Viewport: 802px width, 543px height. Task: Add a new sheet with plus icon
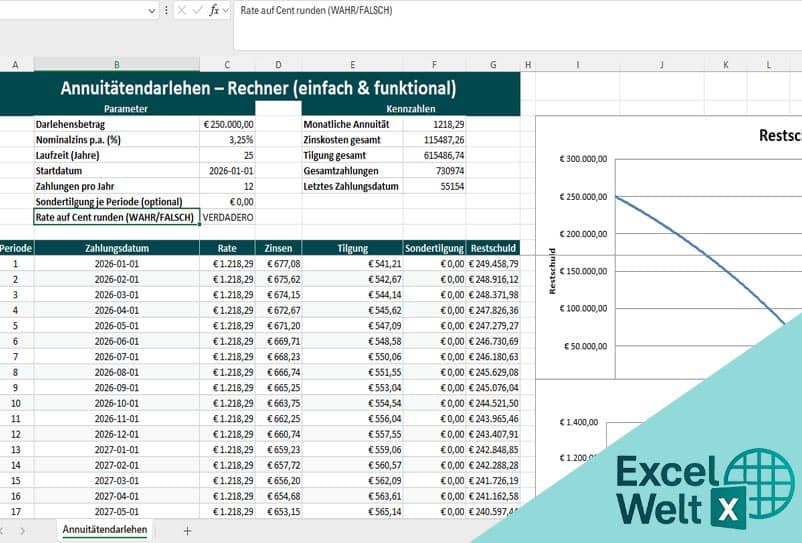coord(187,531)
